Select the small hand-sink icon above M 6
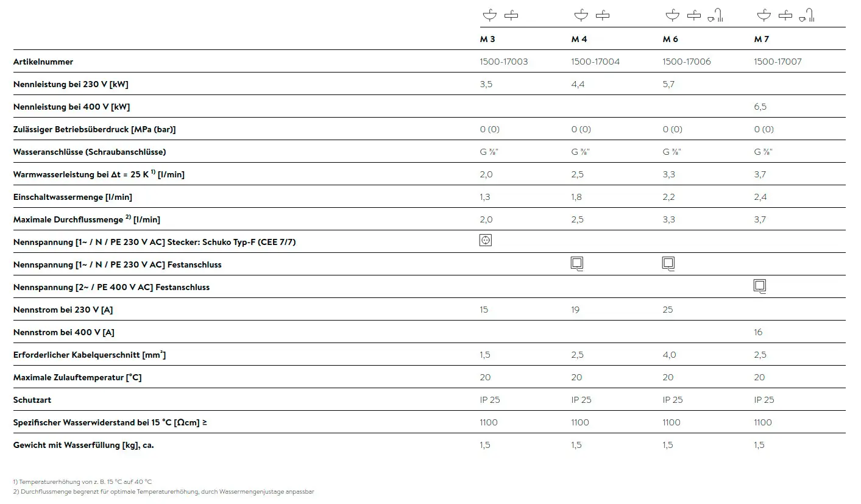This screenshot has height=504, width=861. [x=694, y=15]
